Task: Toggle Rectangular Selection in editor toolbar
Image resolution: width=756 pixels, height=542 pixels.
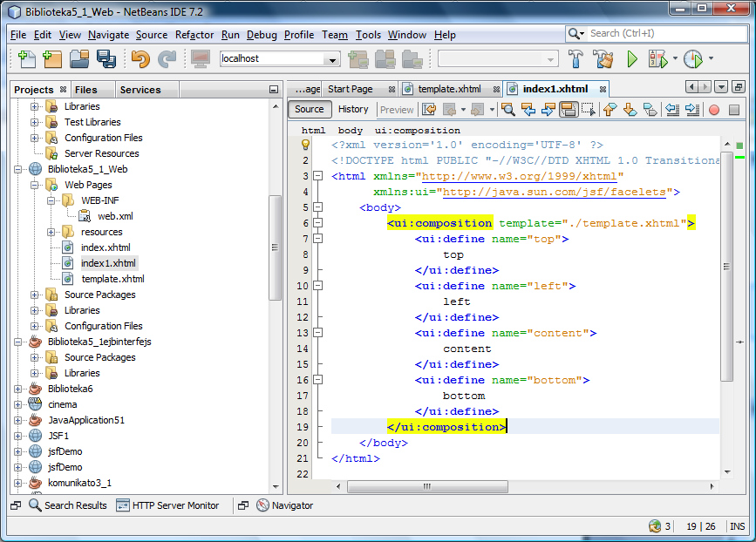Action: [x=589, y=110]
